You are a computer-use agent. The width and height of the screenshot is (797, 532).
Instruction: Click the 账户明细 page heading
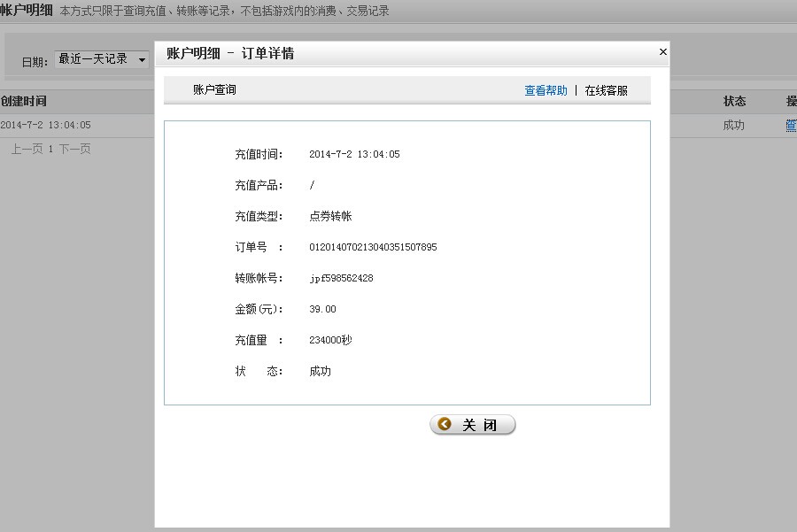tap(27, 11)
